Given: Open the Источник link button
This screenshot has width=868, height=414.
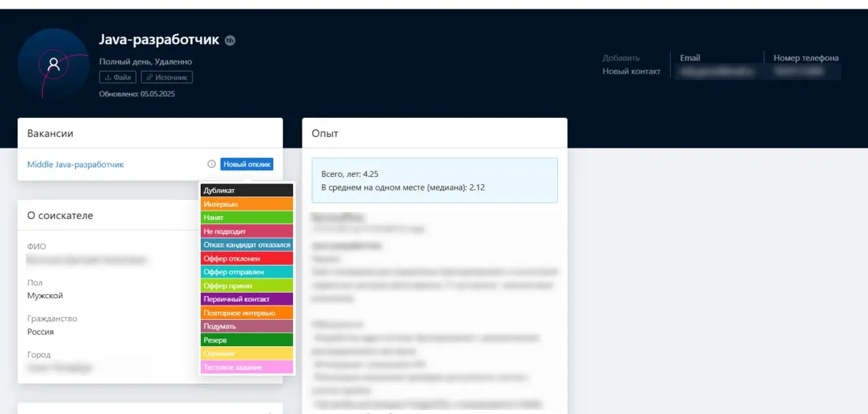Looking at the screenshot, I should 167,77.
